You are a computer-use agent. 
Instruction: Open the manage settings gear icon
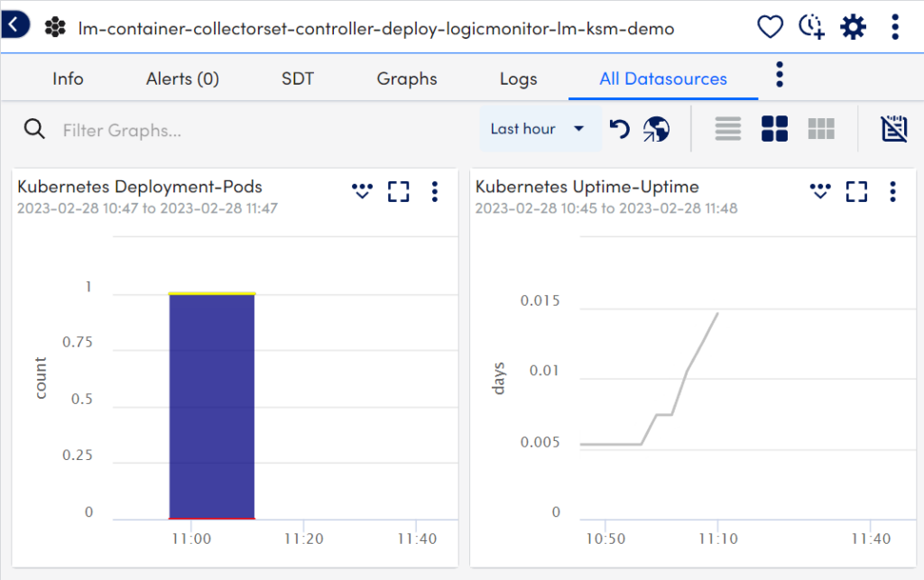click(x=852, y=28)
